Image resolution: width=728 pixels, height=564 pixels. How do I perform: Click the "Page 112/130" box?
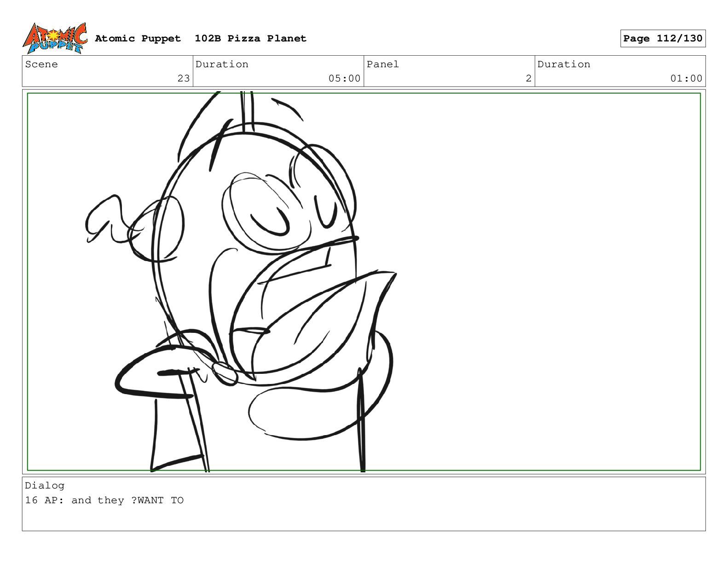click(663, 38)
